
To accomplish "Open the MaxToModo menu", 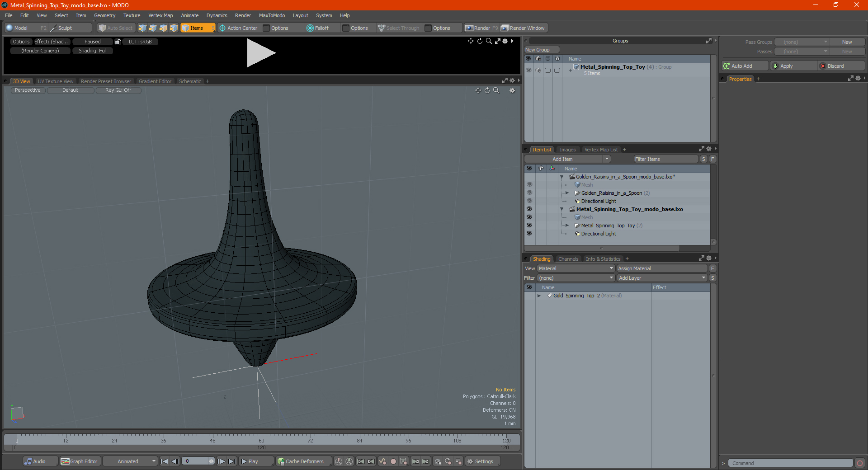I will [272, 15].
